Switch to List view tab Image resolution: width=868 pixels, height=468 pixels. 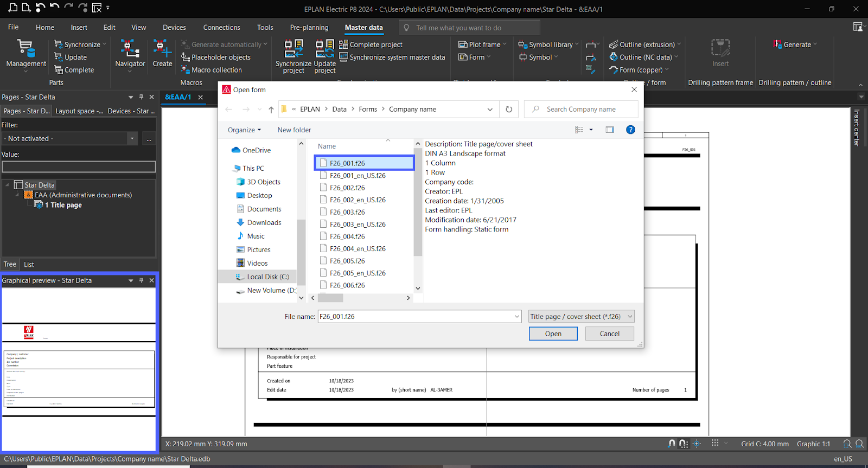[29, 265]
